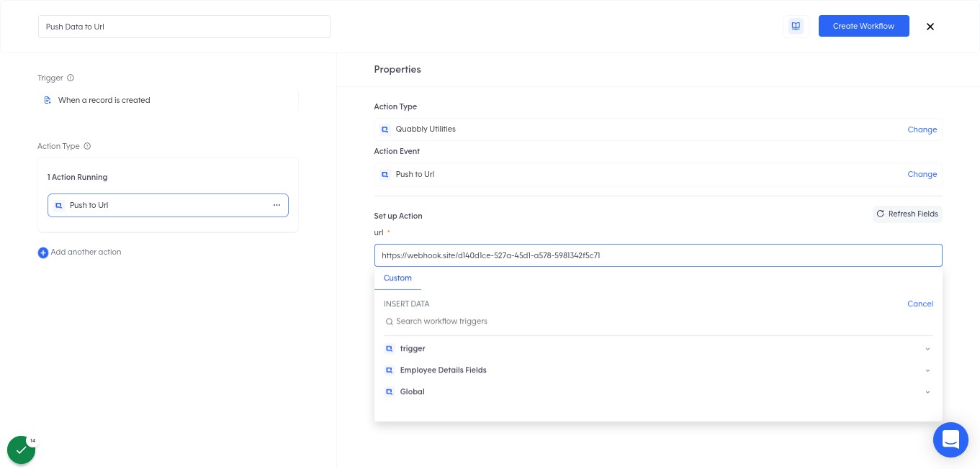This screenshot has width=980, height=469.
Task: Click the Create Workflow button
Action: (863, 26)
